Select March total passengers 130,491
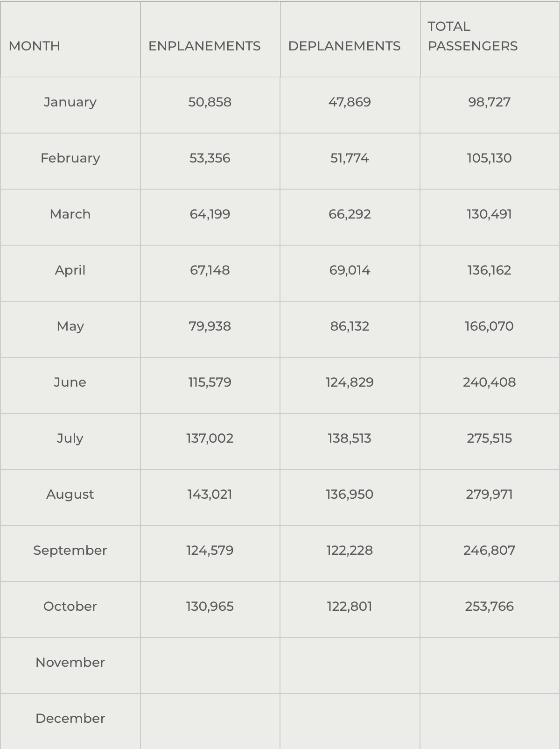The height and width of the screenshot is (749, 560). click(x=489, y=214)
